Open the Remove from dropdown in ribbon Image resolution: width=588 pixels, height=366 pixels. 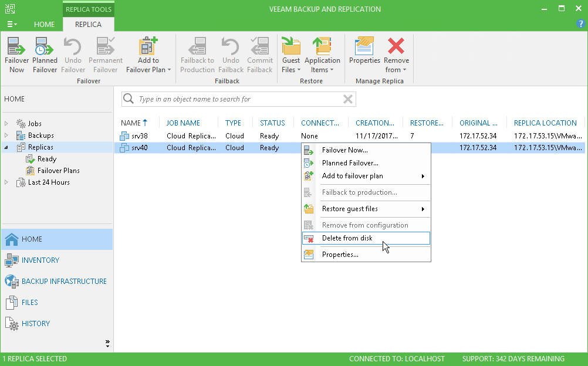point(396,56)
